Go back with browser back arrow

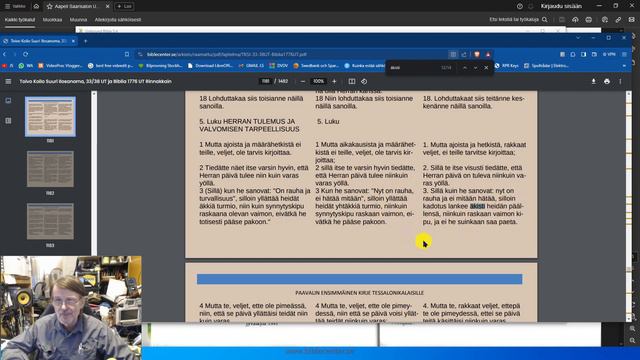tap(4, 54)
